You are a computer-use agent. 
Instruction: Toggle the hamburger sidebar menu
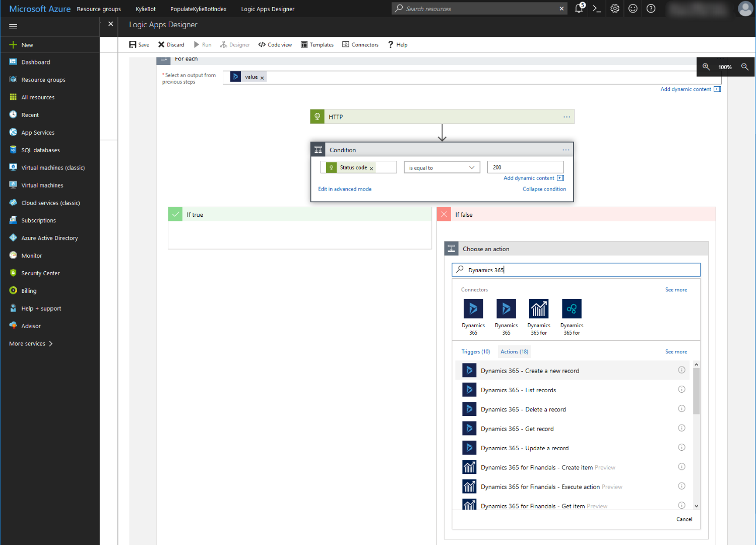point(14,27)
